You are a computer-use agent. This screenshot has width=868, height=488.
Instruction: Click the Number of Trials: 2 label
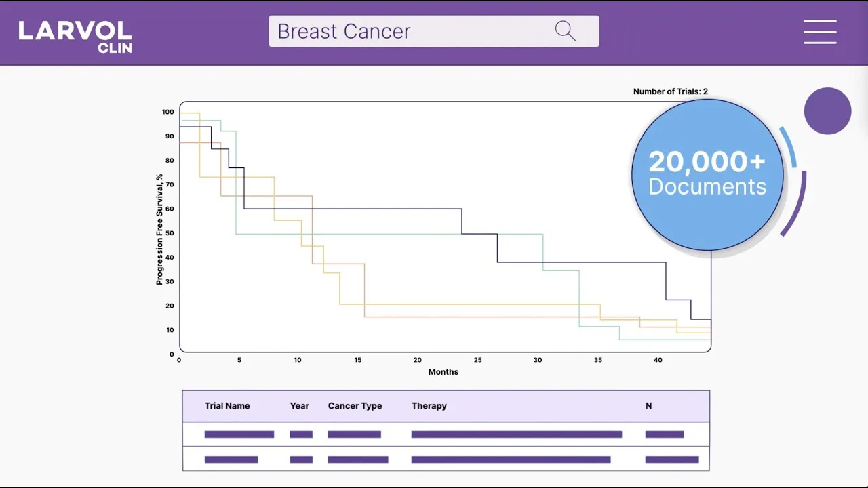pyautogui.click(x=670, y=91)
